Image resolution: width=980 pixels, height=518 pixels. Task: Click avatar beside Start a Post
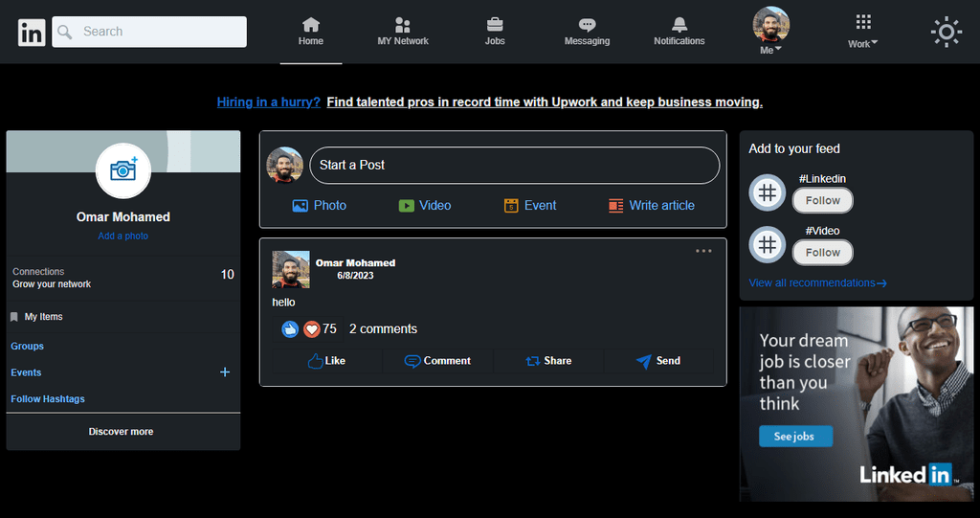coord(284,165)
